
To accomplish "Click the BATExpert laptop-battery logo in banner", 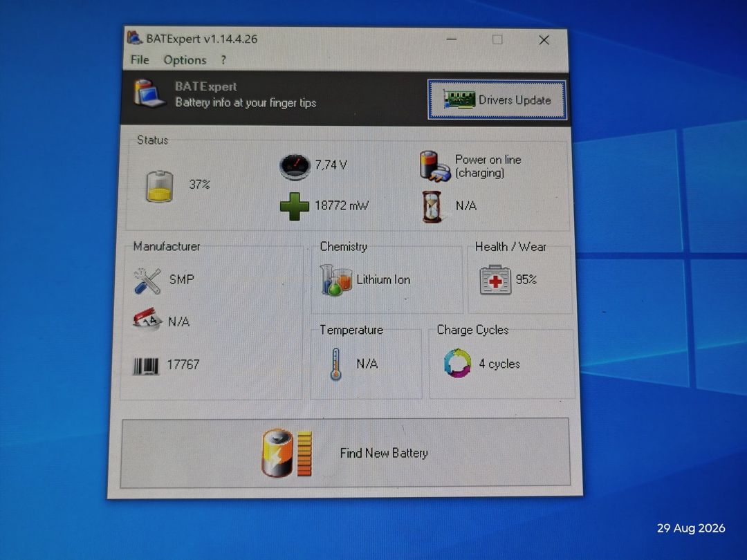I will click(x=149, y=94).
